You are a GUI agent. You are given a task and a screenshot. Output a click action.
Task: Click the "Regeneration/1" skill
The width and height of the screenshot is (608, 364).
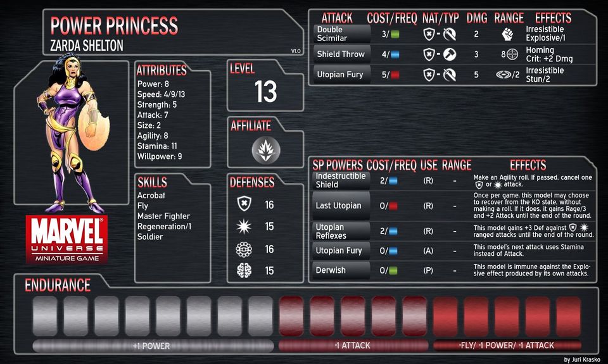(165, 227)
